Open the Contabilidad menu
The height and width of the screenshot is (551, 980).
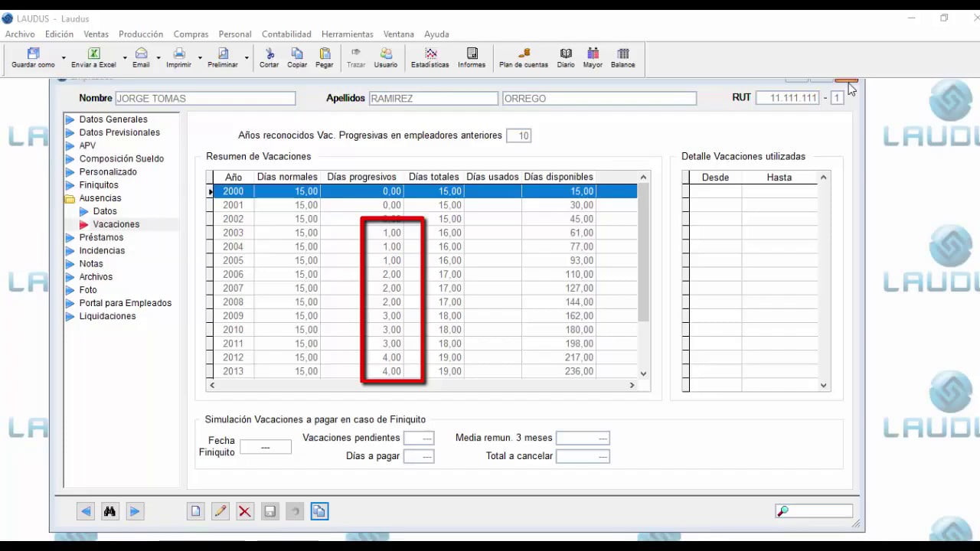pos(286,34)
